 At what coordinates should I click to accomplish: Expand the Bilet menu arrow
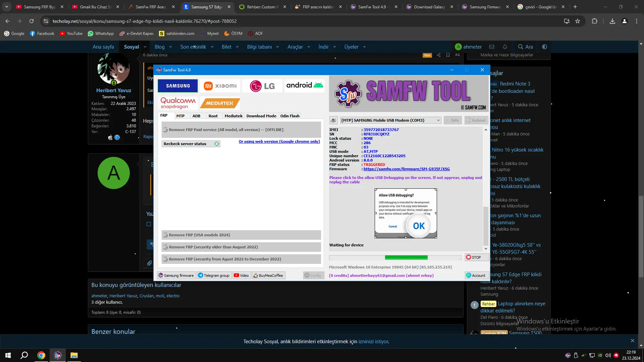pos(237,47)
